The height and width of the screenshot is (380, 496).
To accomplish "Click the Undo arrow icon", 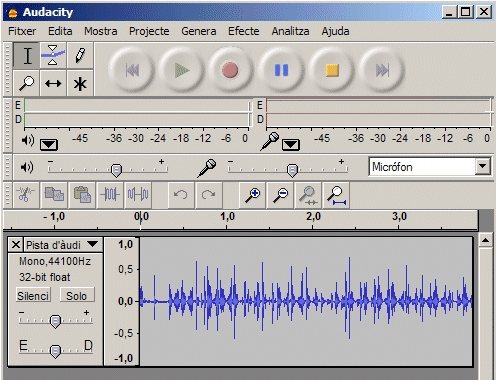I will click(x=181, y=195).
